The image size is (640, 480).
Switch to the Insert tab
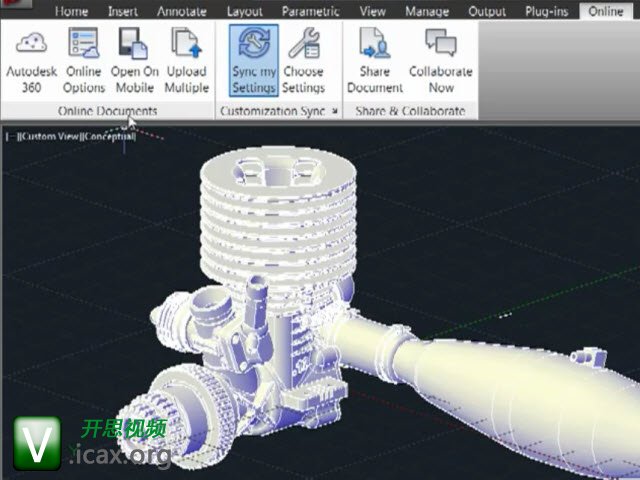coord(123,11)
